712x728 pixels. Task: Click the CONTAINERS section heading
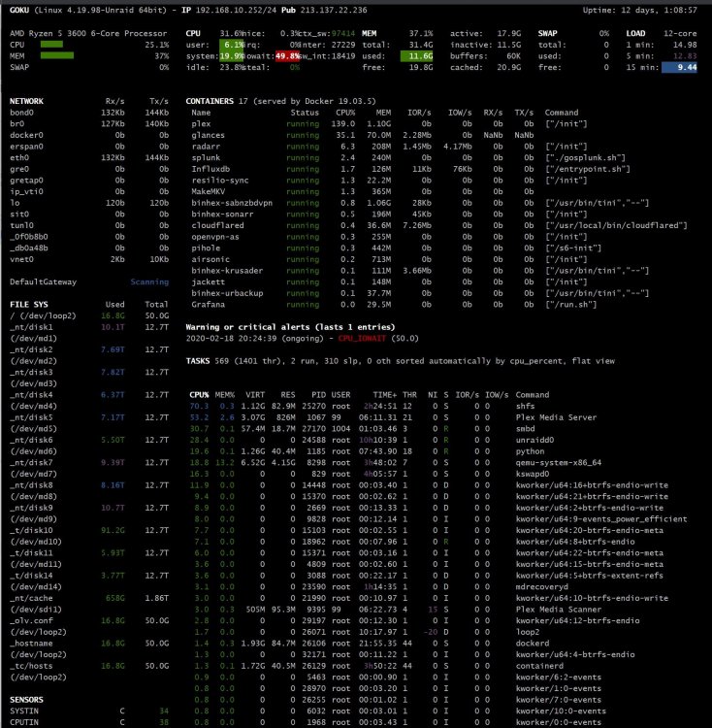point(210,101)
